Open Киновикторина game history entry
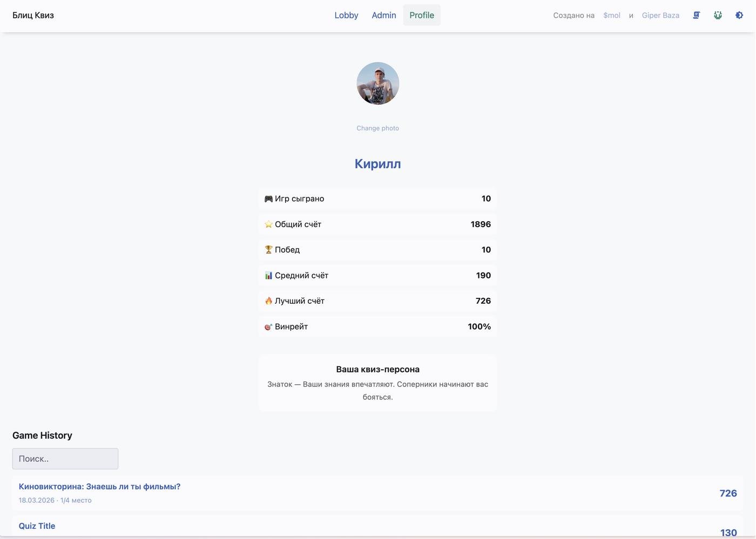756x539 pixels. click(99, 487)
